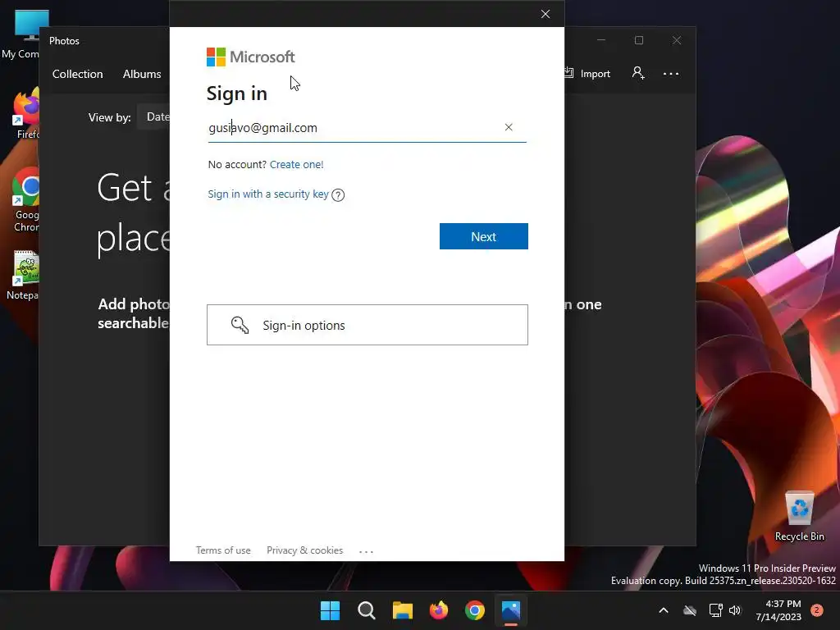Screen dimensions: 840x630
Task: Open the Windows Start menu
Action: point(330,610)
